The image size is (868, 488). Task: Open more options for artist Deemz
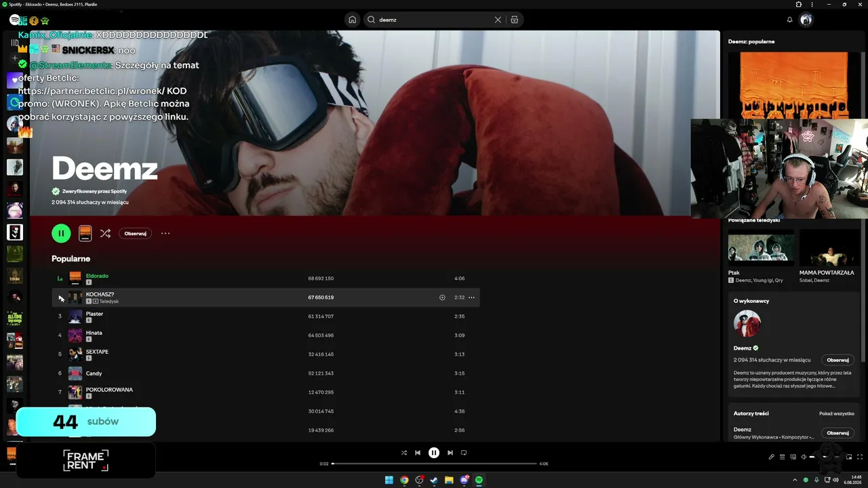(x=165, y=233)
